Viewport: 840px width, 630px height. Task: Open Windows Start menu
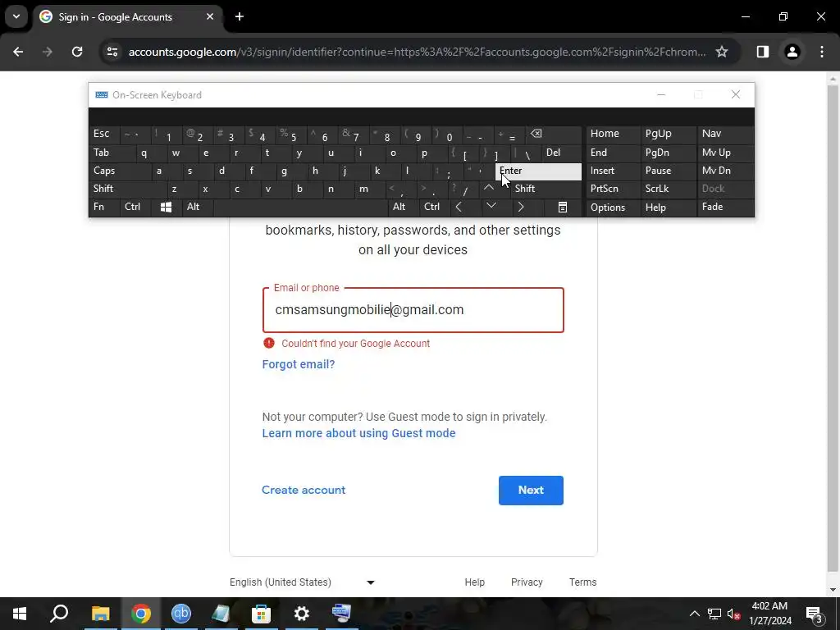(20, 614)
